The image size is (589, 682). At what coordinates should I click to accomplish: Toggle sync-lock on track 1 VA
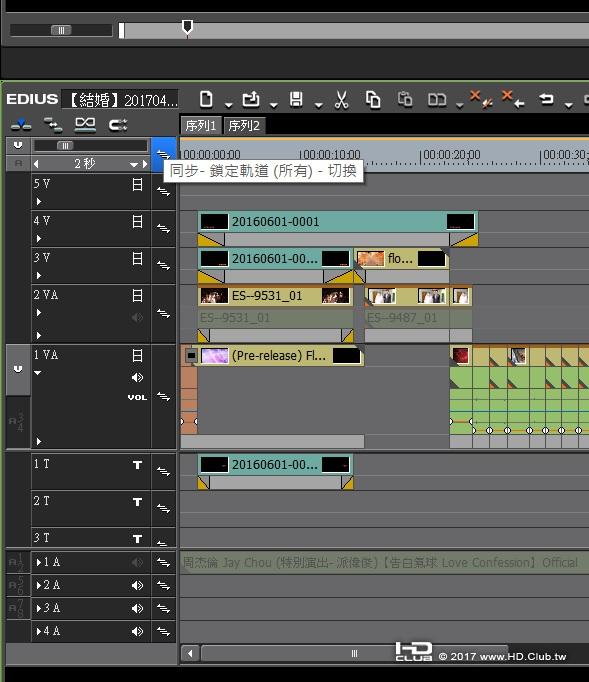pos(164,396)
